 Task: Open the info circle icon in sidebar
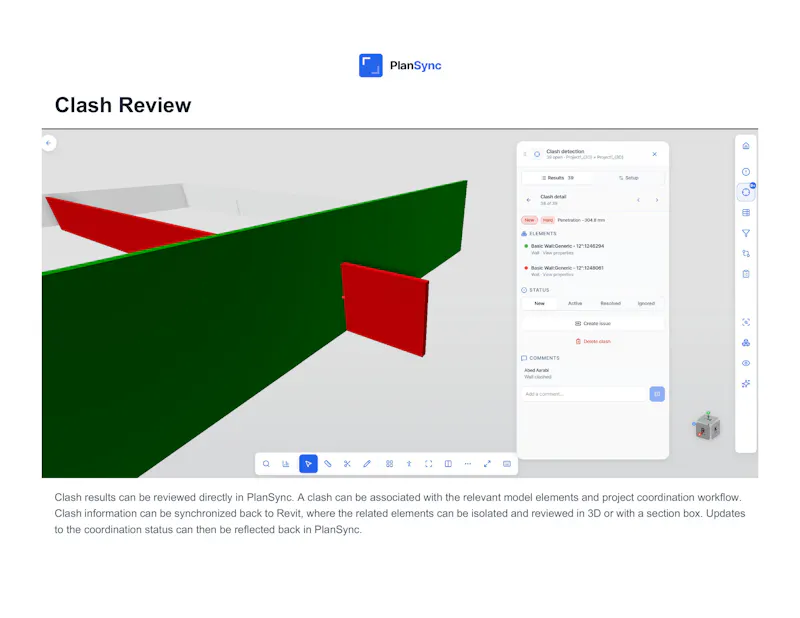[746, 172]
